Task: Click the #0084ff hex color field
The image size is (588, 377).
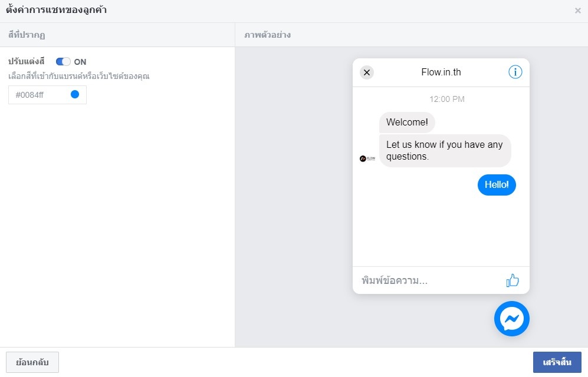Action: pos(47,95)
